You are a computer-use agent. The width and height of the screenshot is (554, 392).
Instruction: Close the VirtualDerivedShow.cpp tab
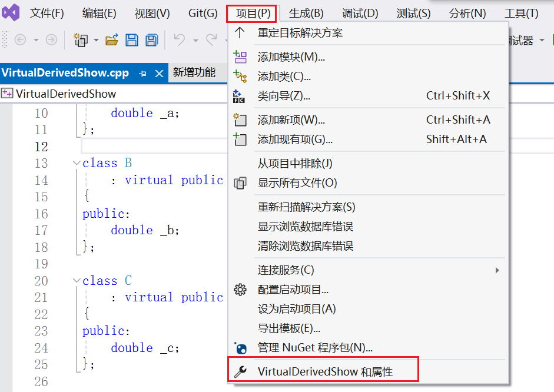[158, 74]
